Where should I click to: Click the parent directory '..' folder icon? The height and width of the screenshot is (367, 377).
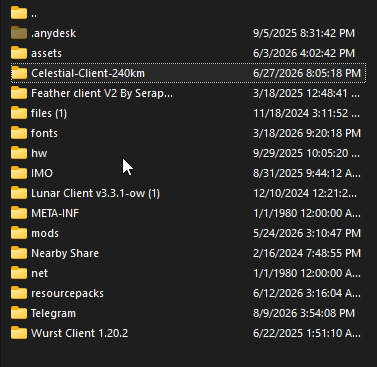[19, 13]
